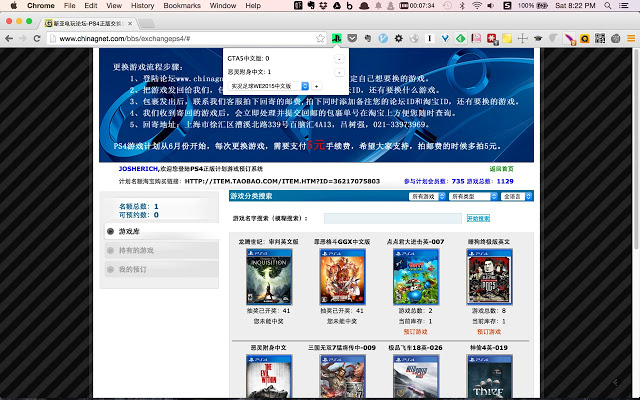Click the green diamond Feedly extension icon

pyautogui.click(x=461, y=38)
